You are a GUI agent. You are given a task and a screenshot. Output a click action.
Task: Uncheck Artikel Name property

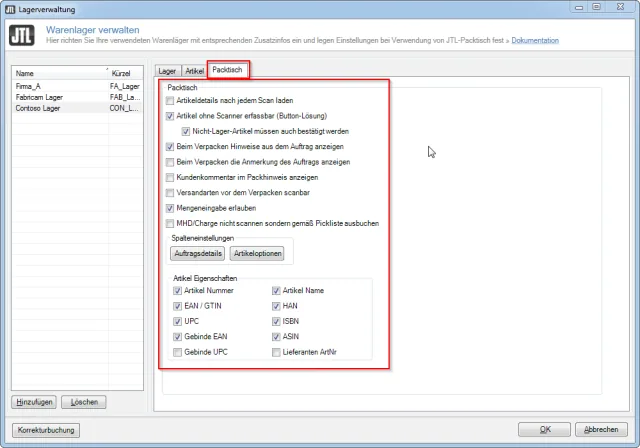(276, 291)
